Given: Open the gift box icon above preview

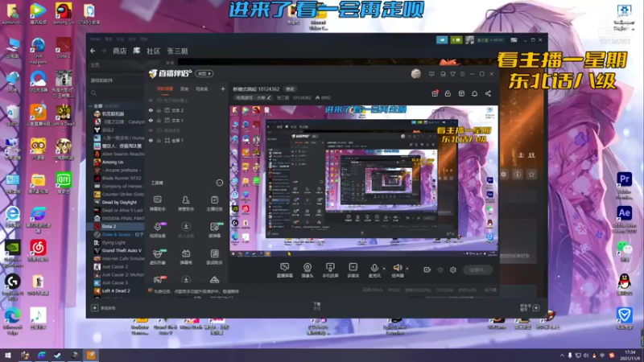Looking at the screenshot, I should point(435,93).
